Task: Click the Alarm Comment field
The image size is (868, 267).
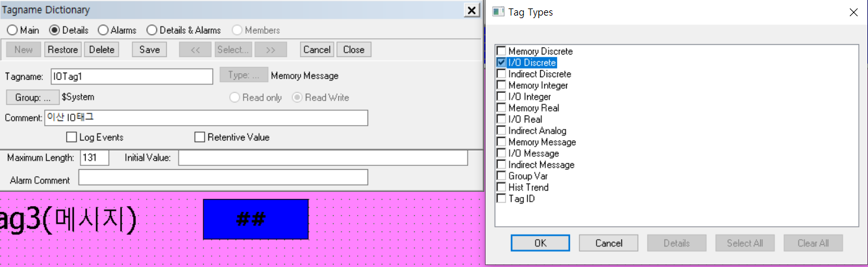Action: click(x=223, y=178)
